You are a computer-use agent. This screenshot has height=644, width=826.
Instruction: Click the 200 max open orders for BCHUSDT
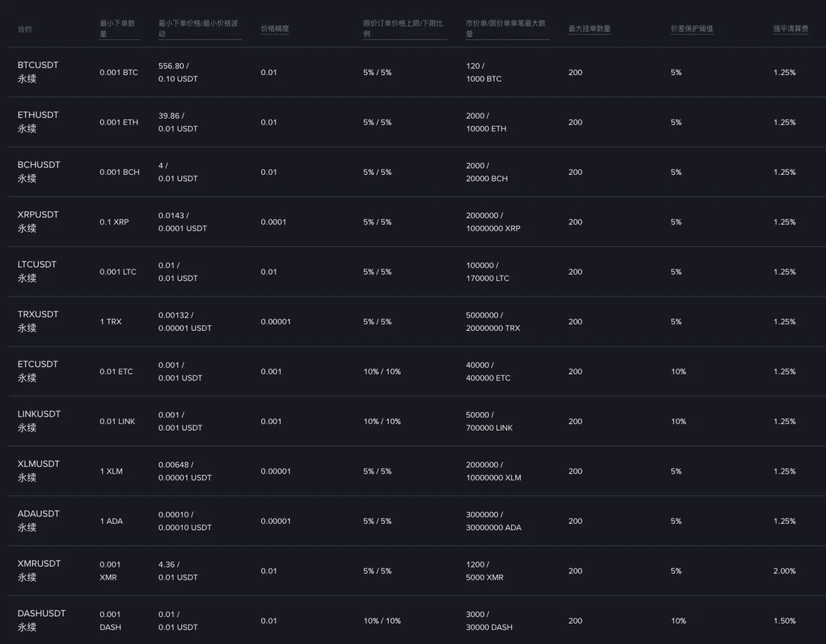click(x=575, y=172)
